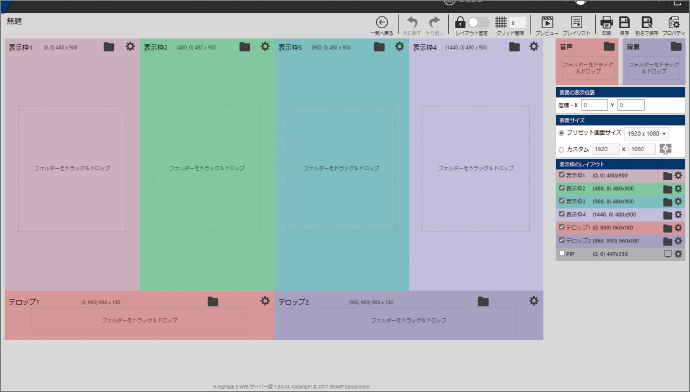Open the 1920 x 1080 preset size dropdown
Screen dimensions: 690x392
[x=646, y=133]
